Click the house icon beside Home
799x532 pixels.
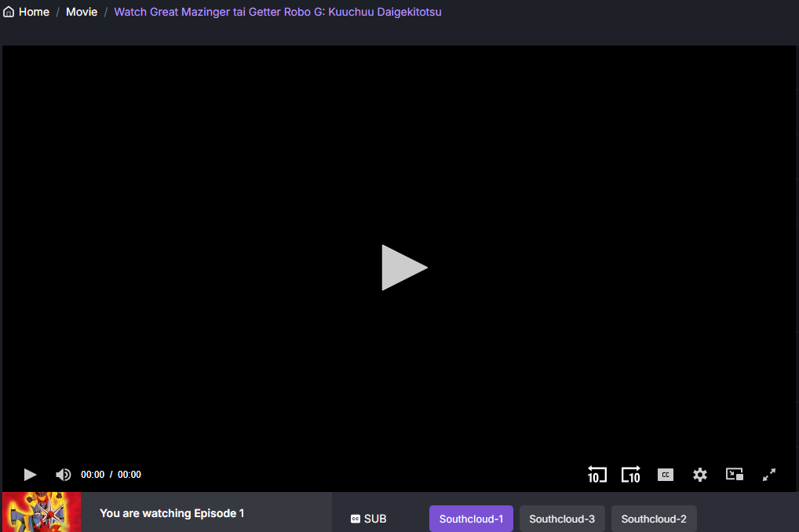pos(9,12)
